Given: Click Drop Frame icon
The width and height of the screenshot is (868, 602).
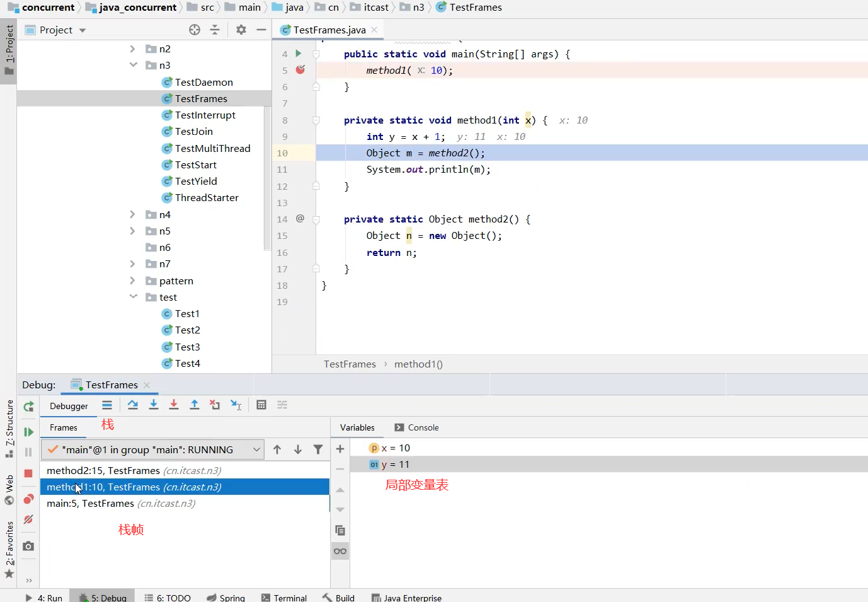Looking at the screenshot, I should [215, 405].
